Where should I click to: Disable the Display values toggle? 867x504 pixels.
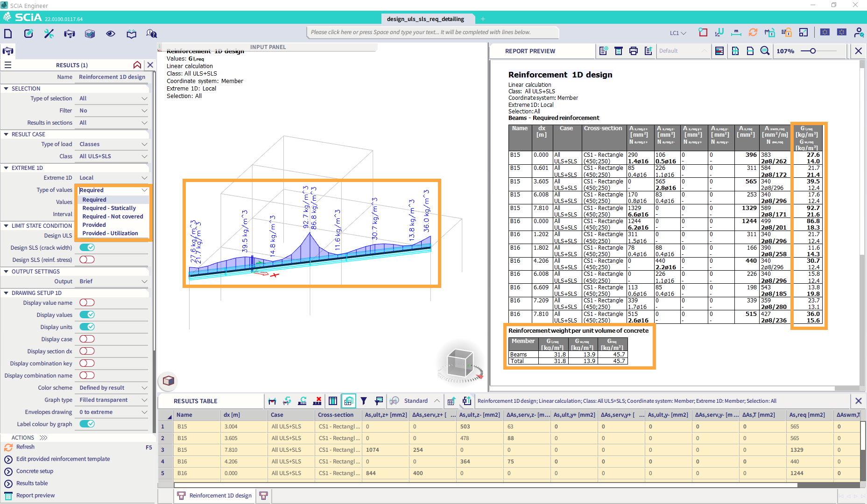(x=86, y=315)
